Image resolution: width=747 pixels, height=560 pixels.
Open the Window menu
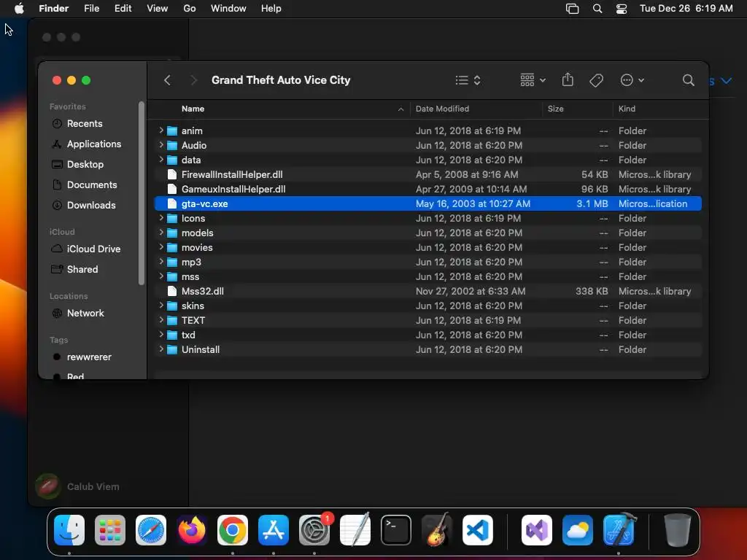[x=228, y=9]
